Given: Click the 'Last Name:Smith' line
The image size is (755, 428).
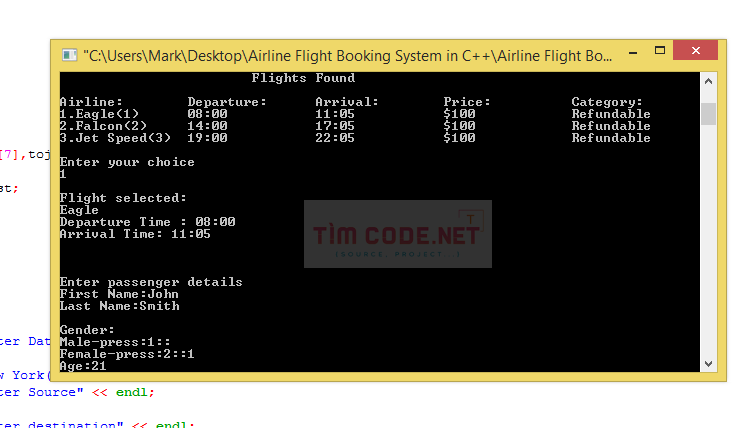Looking at the screenshot, I should tap(119, 306).
